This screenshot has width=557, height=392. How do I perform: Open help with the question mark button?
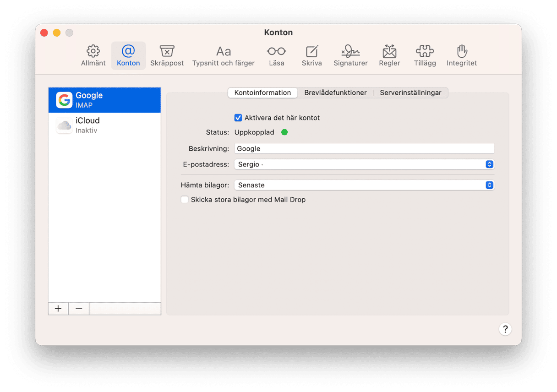click(505, 329)
